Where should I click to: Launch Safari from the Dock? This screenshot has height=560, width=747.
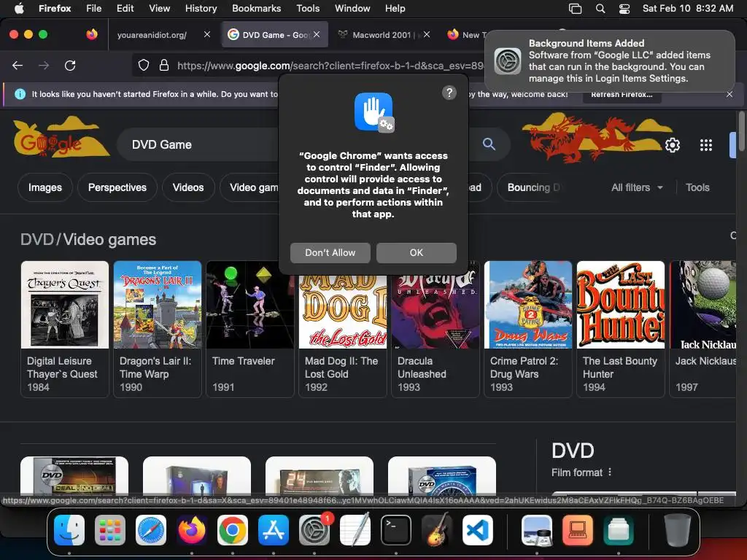coord(151,530)
